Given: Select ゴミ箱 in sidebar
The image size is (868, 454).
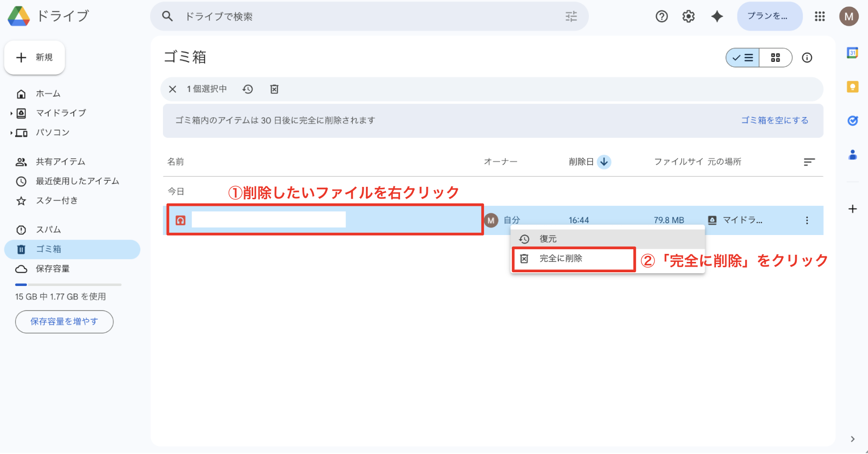Looking at the screenshot, I should coord(72,249).
